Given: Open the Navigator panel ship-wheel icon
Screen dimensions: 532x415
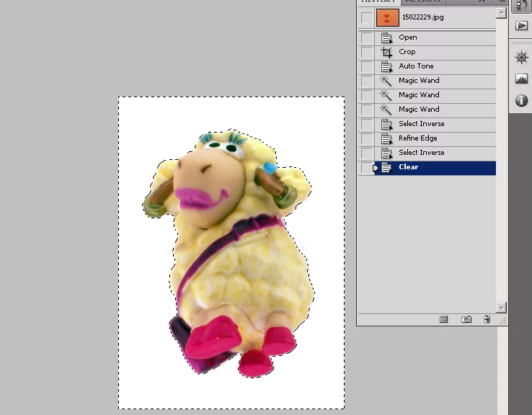Looking at the screenshot, I should click(521, 58).
